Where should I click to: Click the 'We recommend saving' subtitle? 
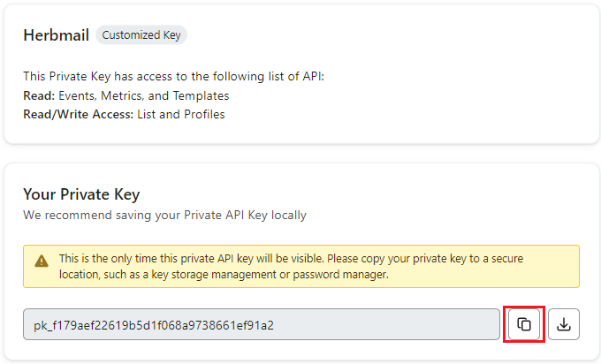click(164, 215)
